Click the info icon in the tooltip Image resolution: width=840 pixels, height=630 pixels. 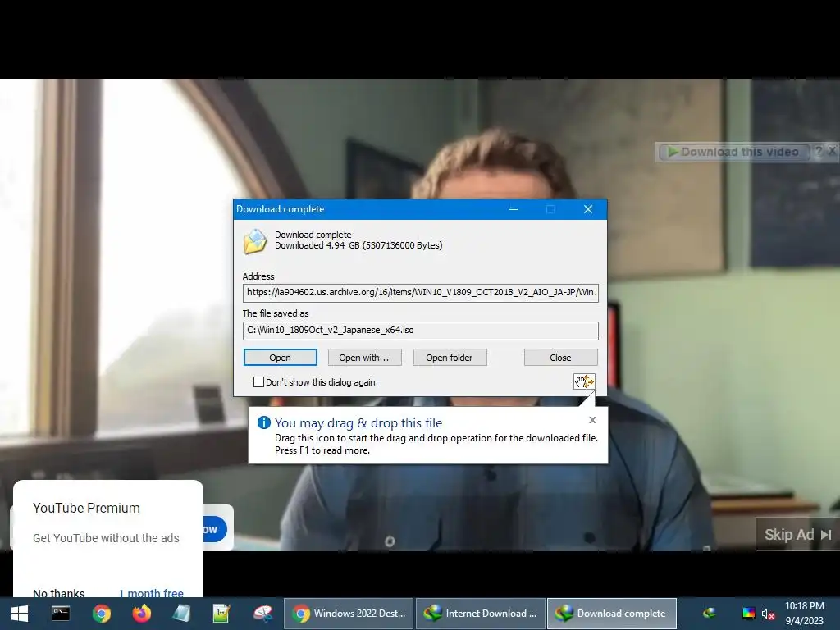click(264, 422)
